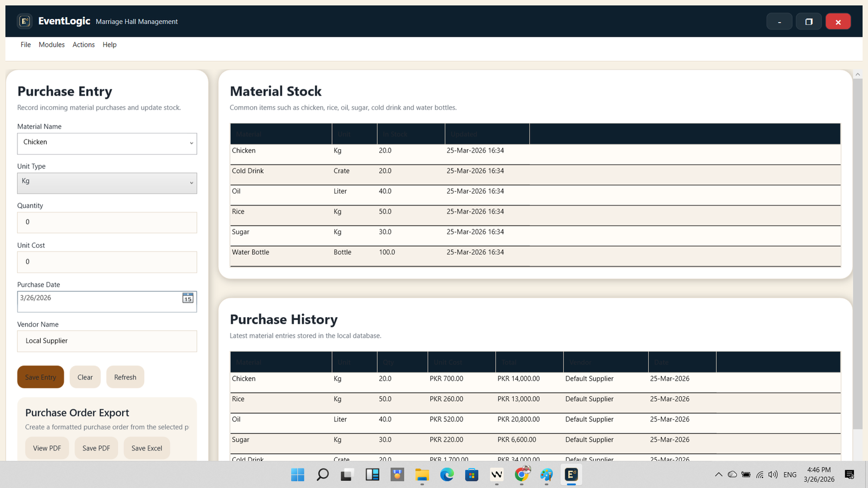Viewport: 868px width, 488px height.
Task: Click the Save Entry button
Action: click(40, 376)
